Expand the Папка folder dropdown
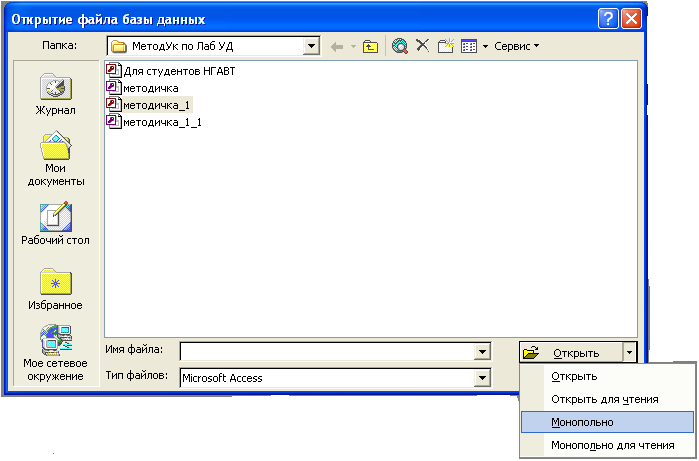 (x=311, y=46)
